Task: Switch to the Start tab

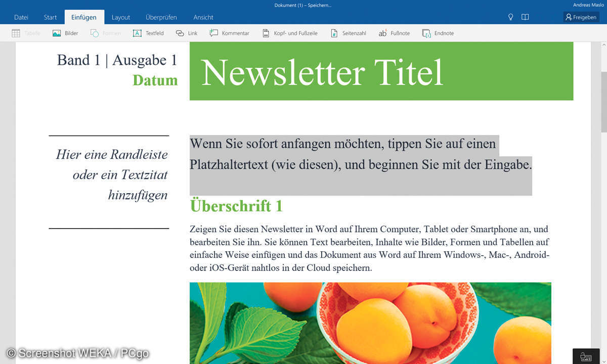Action: [x=50, y=17]
